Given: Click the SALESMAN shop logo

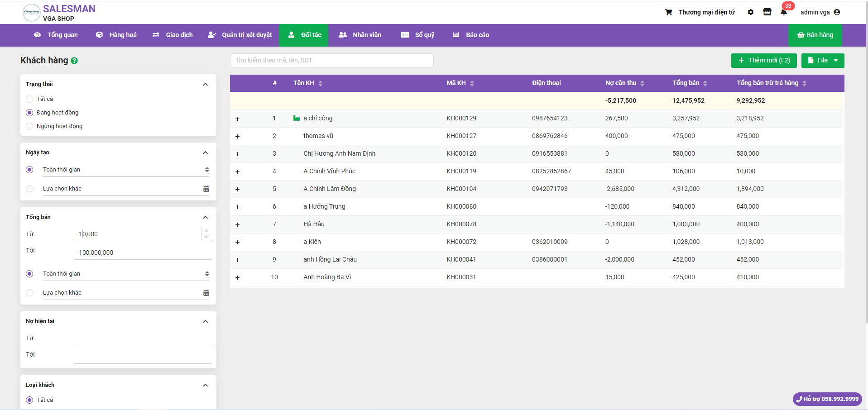Looking at the screenshot, I should (32, 12).
